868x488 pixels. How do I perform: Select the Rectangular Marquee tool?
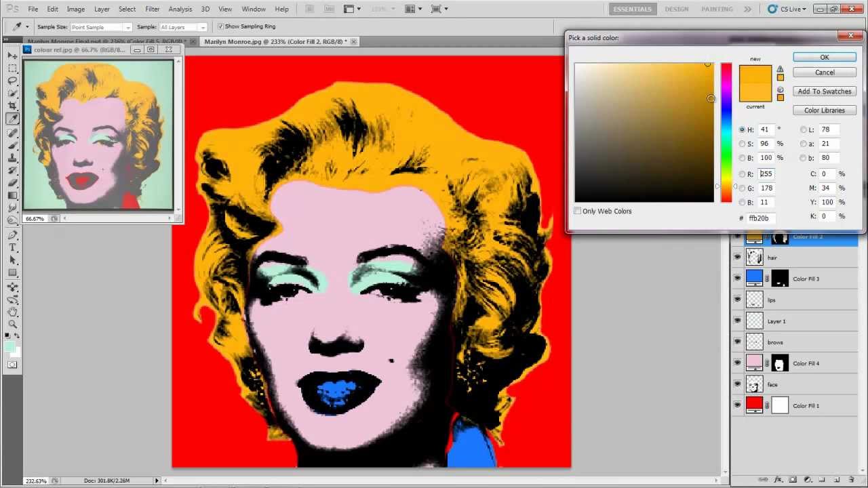13,68
